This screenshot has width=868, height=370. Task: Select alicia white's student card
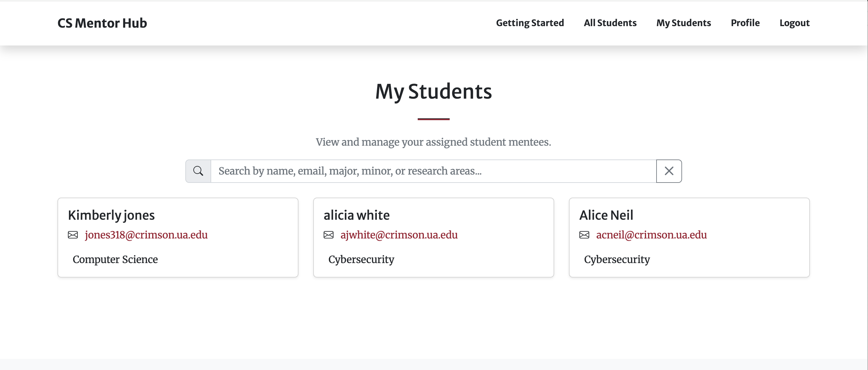(433, 238)
